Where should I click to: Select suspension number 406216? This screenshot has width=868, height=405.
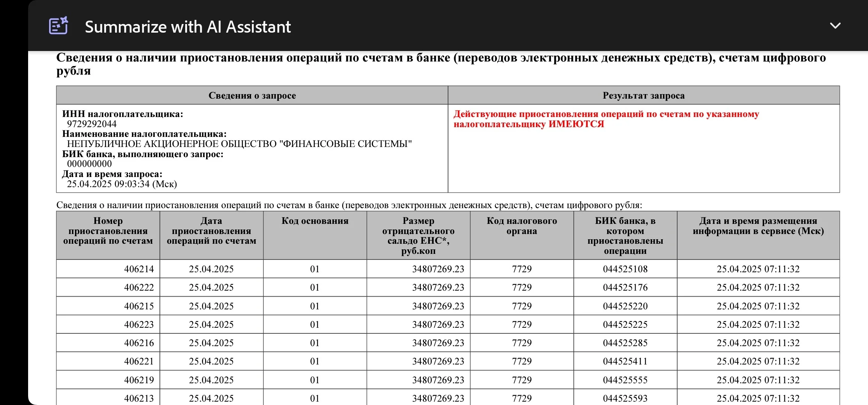(139, 343)
